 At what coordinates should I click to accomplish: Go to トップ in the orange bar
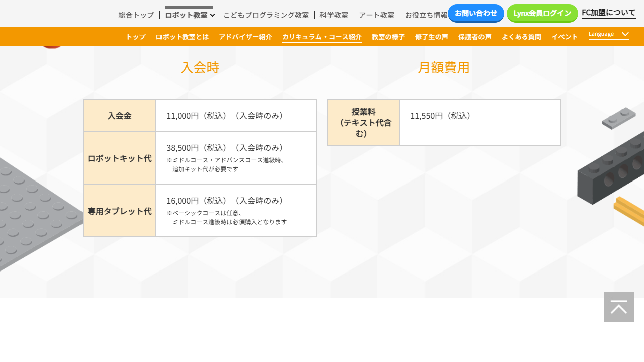coord(136,37)
